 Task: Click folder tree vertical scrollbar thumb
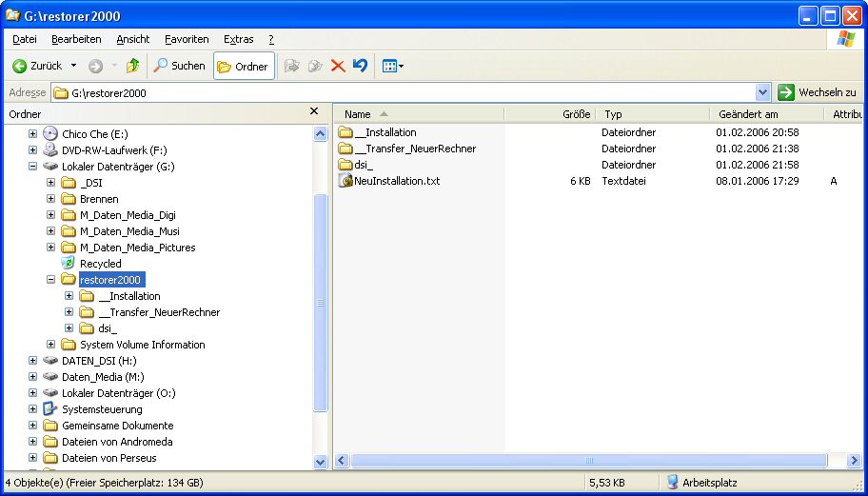pos(321,303)
